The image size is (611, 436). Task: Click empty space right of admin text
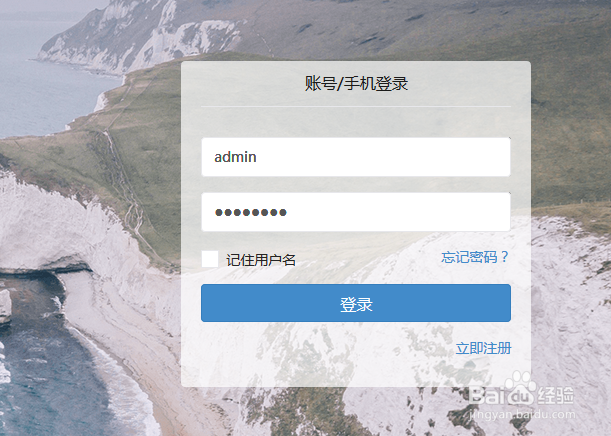[382, 157]
